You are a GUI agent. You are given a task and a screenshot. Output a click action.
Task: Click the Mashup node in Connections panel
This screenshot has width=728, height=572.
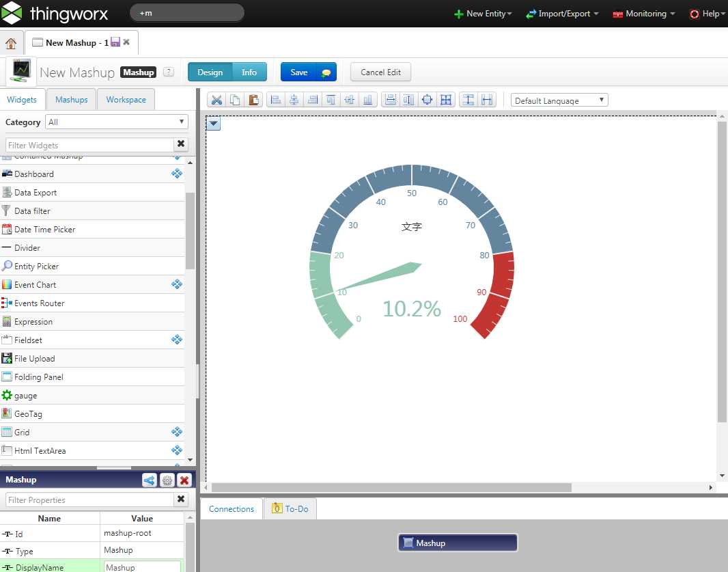[x=458, y=543]
